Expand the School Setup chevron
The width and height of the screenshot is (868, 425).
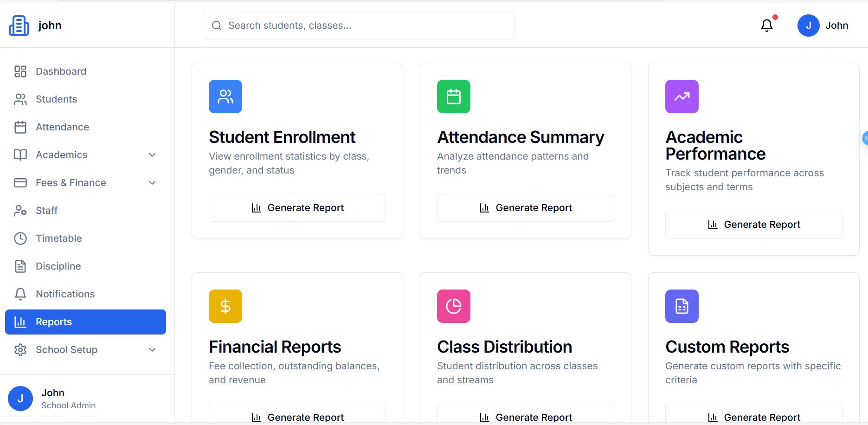[152, 350]
